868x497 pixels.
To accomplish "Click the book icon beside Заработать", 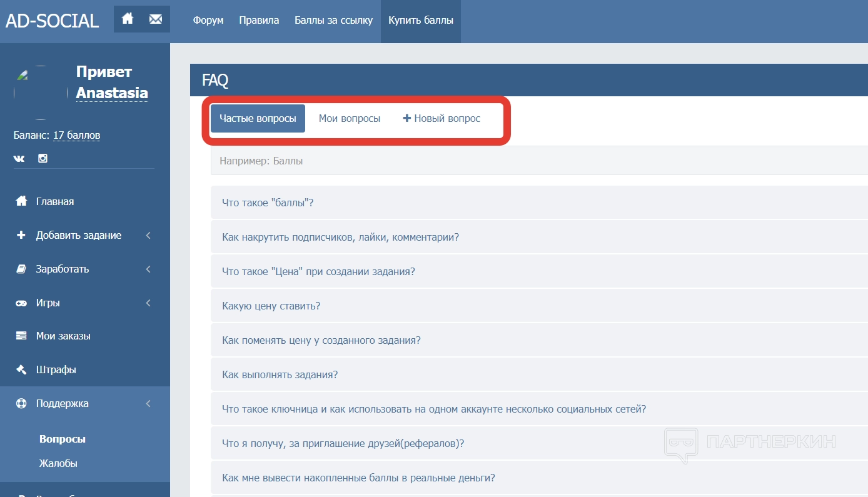I will (x=21, y=269).
